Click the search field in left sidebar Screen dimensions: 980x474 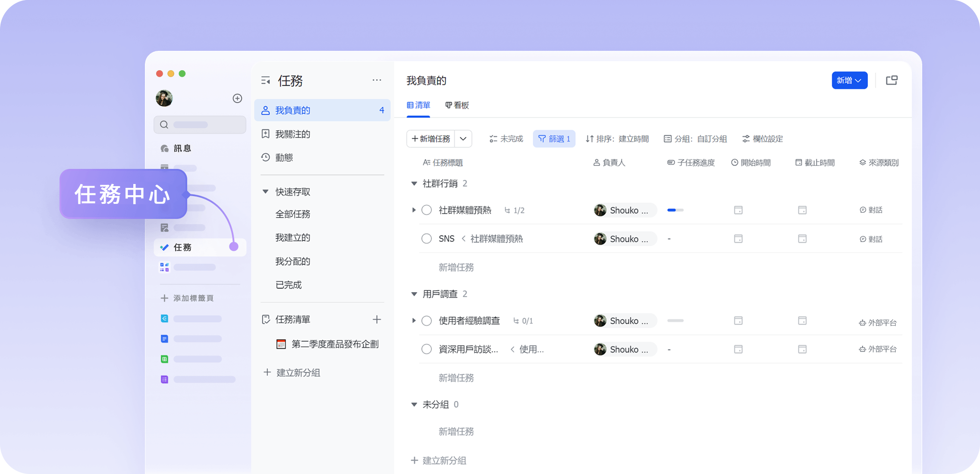coord(200,125)
